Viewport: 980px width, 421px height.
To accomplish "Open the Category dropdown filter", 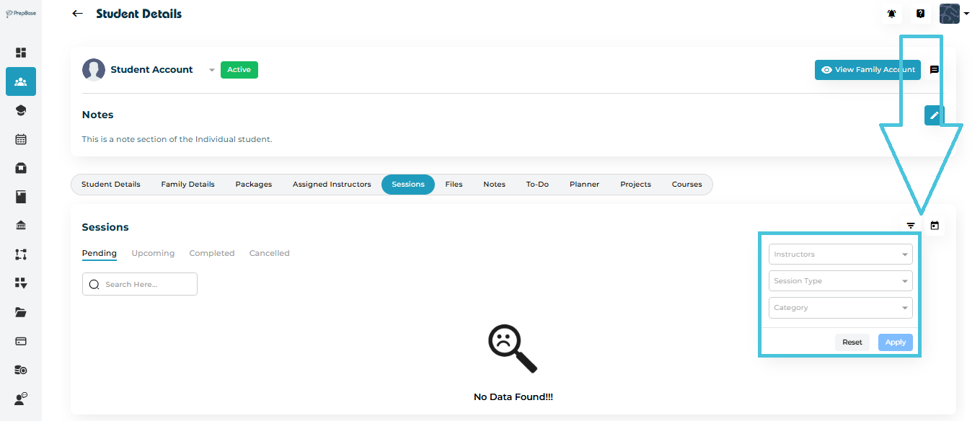I will click(840, 308).
